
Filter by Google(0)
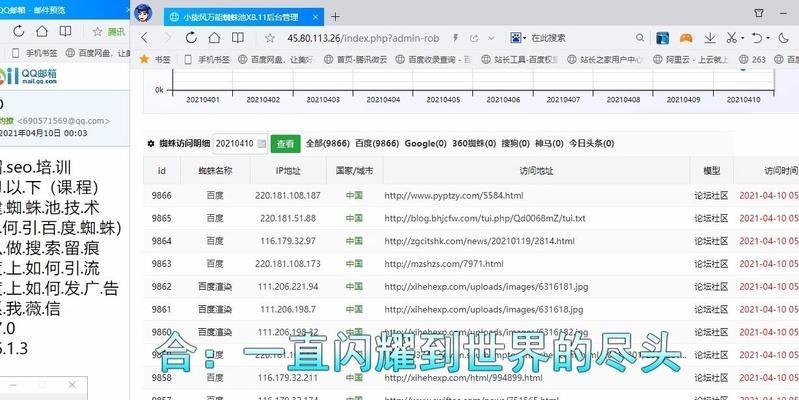tap(425, 144)
